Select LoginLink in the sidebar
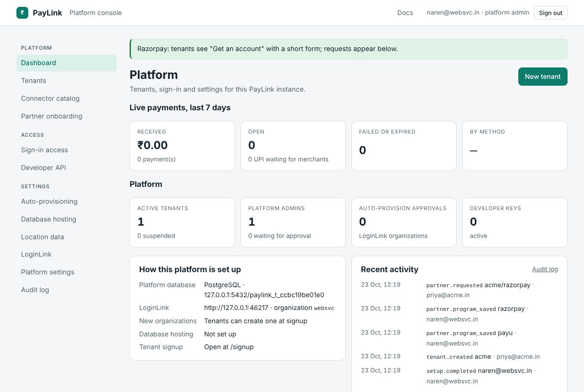 click(x=67, y=254)
